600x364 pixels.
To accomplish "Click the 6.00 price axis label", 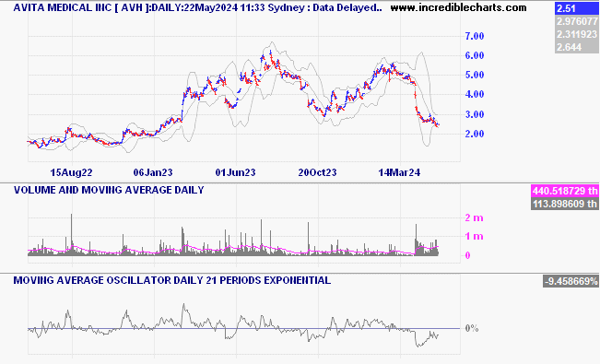I will click(x=475, y=55).
